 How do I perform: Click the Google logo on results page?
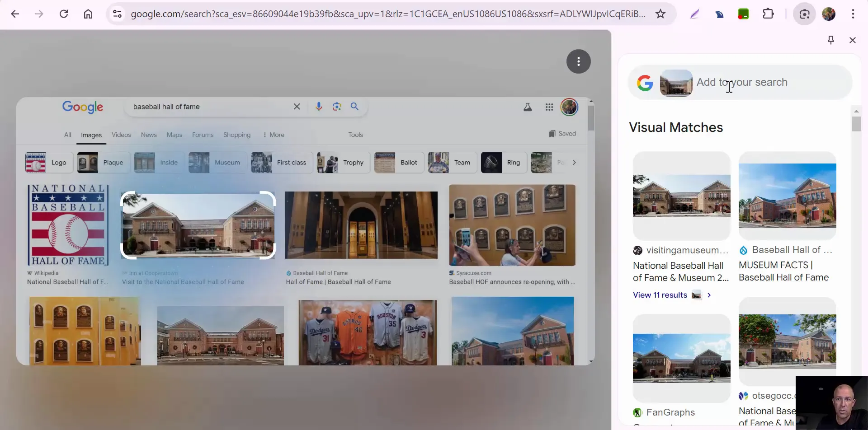(x=83, y=107)
